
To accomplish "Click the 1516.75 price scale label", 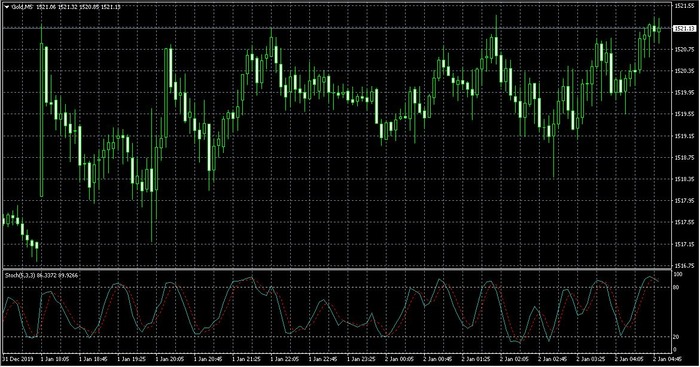I will [685, 266].
